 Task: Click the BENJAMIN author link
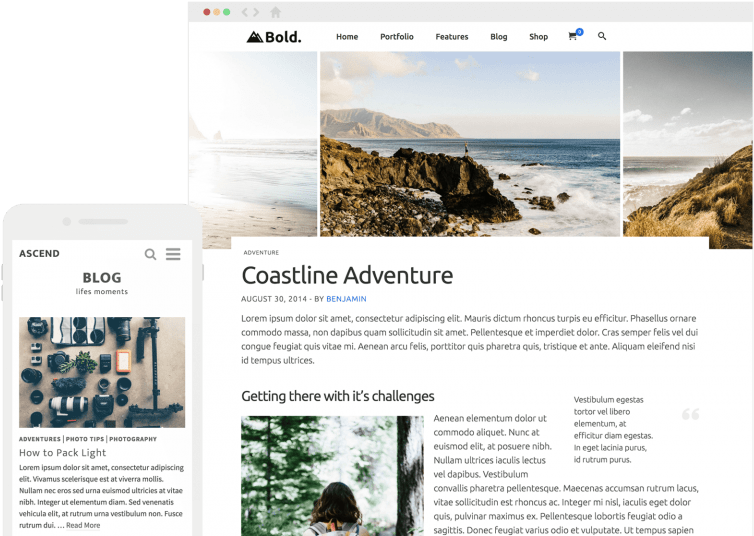pyautogui.click(x=346, y=299)
